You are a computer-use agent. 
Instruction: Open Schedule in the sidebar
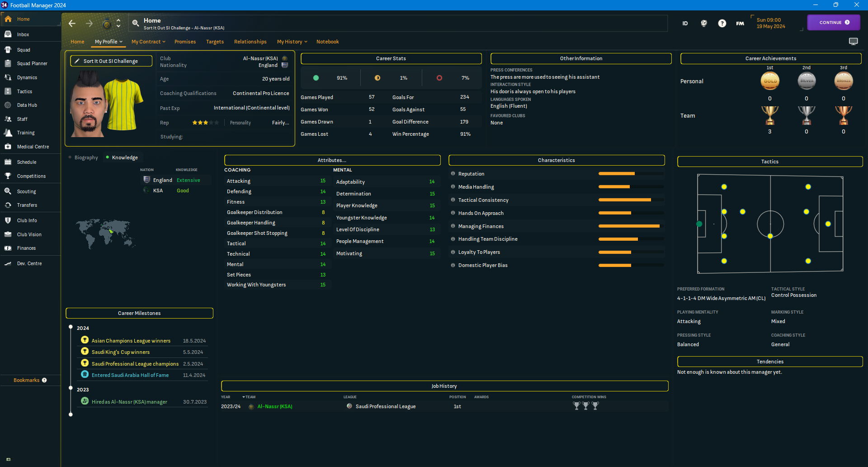[27, 162]
